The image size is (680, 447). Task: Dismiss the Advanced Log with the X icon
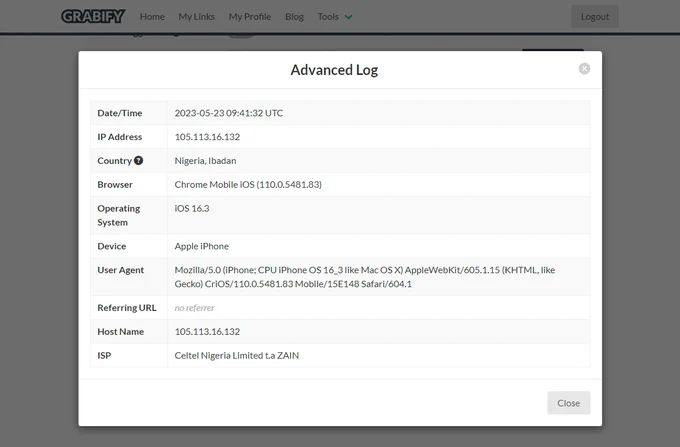584,69
